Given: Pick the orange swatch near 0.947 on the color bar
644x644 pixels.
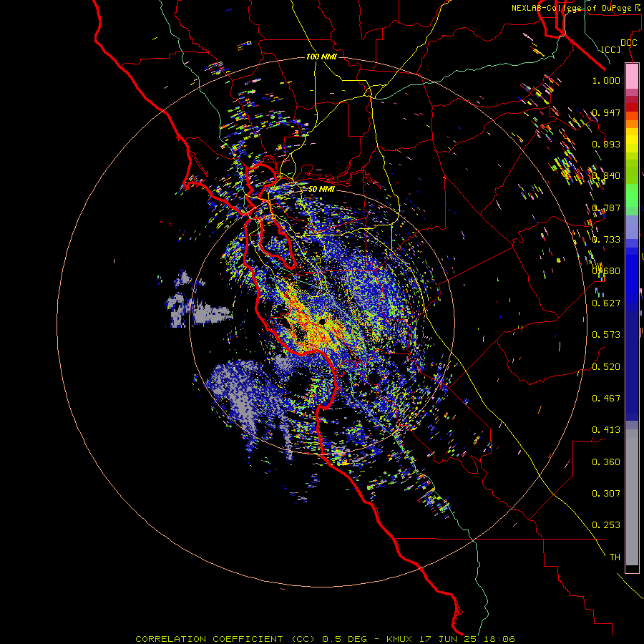Looking at the screenshot, I should point(632,123).
